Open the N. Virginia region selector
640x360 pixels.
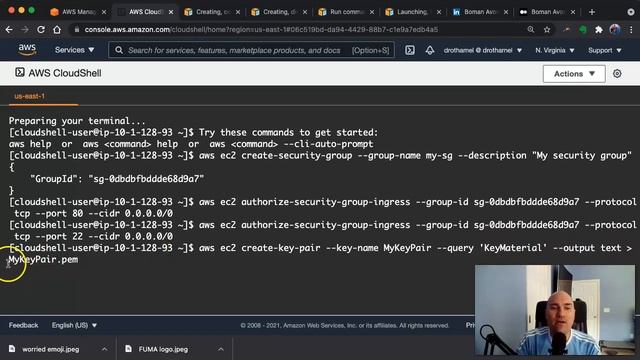(555, 50)
